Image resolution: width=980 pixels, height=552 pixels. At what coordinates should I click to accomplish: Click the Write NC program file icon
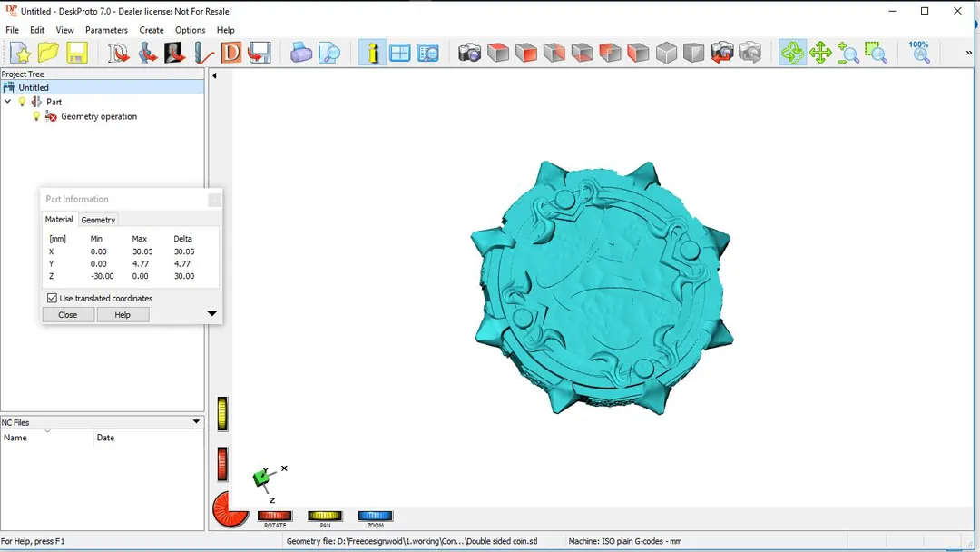[259, 54]
